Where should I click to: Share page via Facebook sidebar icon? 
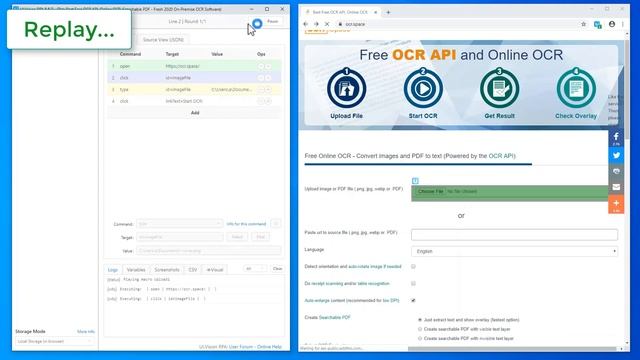[616, 138]
